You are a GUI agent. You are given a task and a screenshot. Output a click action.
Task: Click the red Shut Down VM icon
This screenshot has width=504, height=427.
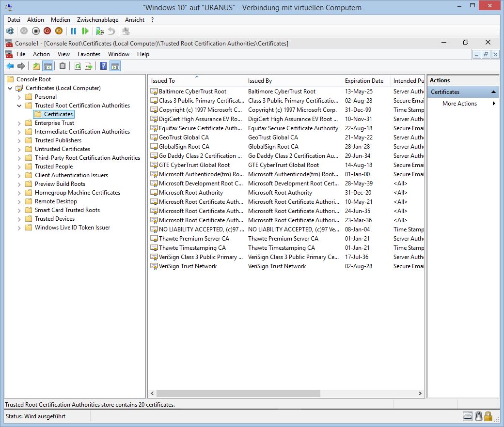(x=47, y=31)
